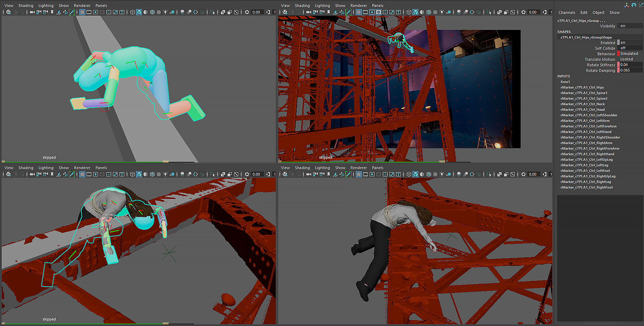Open Renderer menu in top-right viewport

(x=359, y=5)
